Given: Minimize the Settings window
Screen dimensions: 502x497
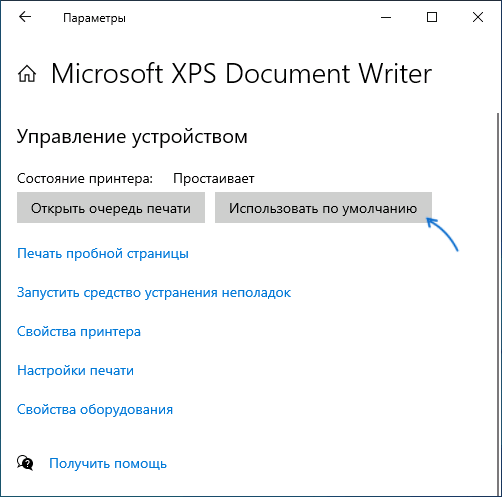Looking at the screenshot, I should (x=386, y=17).
